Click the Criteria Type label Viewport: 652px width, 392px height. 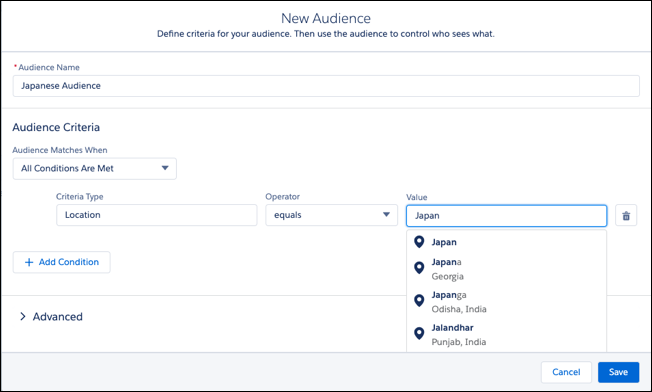80,197
